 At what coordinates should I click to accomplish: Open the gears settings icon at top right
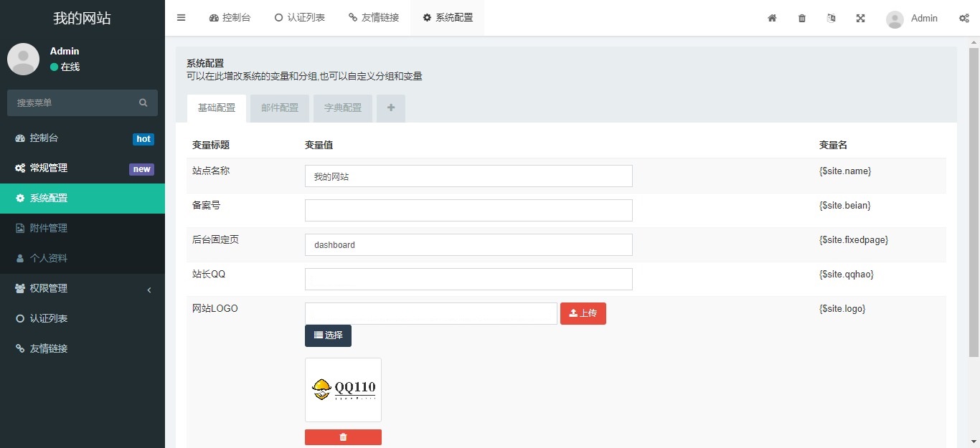(964, 18)
